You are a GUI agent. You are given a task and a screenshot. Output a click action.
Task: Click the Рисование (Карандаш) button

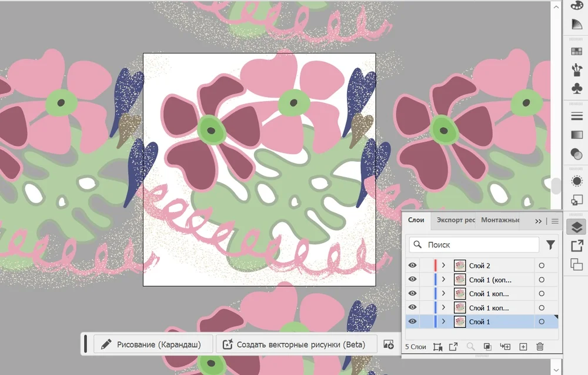(153, 345)
